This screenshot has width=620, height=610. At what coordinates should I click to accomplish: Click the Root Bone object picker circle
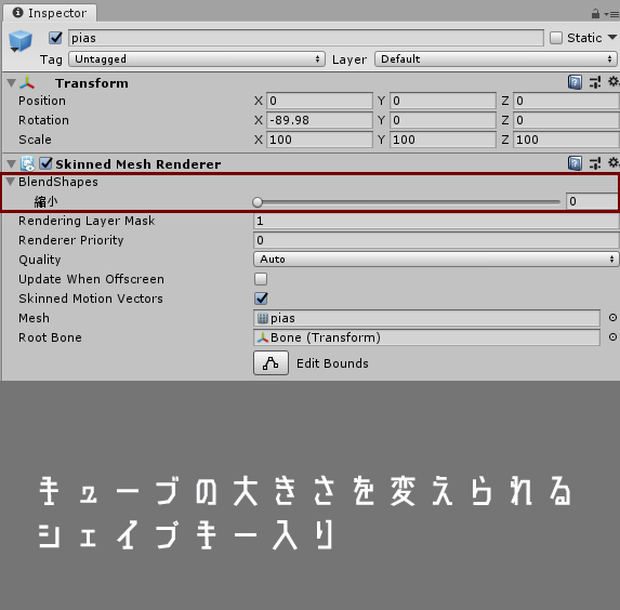click(x=612, y=337)
